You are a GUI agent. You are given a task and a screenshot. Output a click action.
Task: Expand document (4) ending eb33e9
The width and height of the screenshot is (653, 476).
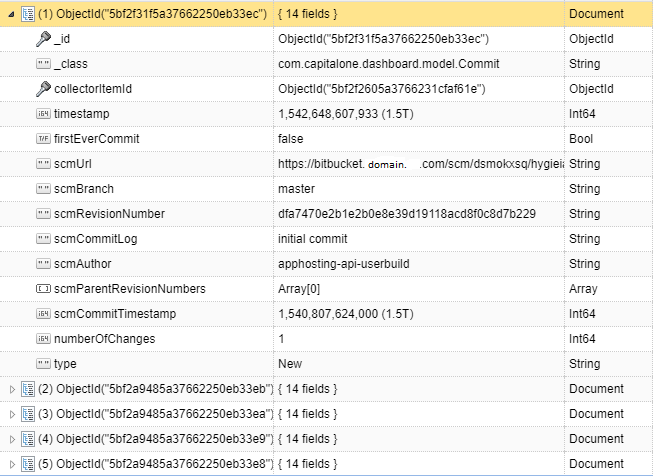(x=12, y=439)
